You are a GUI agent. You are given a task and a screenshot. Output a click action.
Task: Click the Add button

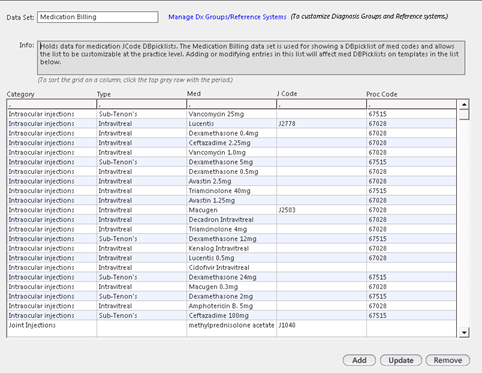(x=359, y=360)
